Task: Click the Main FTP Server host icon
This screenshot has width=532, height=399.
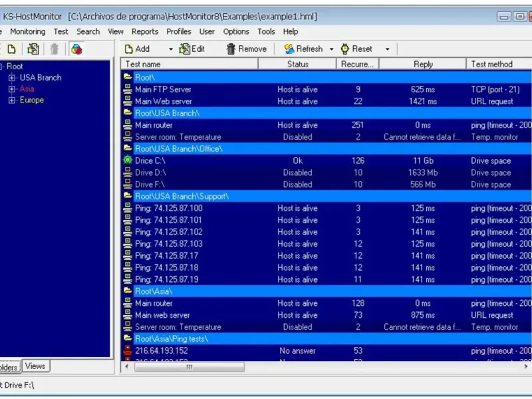Action: click(x=128, y=90)
